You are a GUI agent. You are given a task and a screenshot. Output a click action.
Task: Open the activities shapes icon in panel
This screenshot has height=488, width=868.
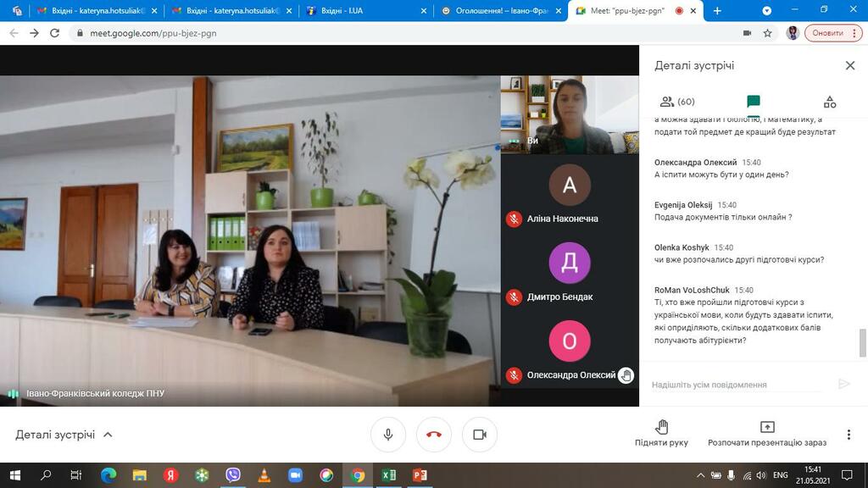tap(829, 102)
